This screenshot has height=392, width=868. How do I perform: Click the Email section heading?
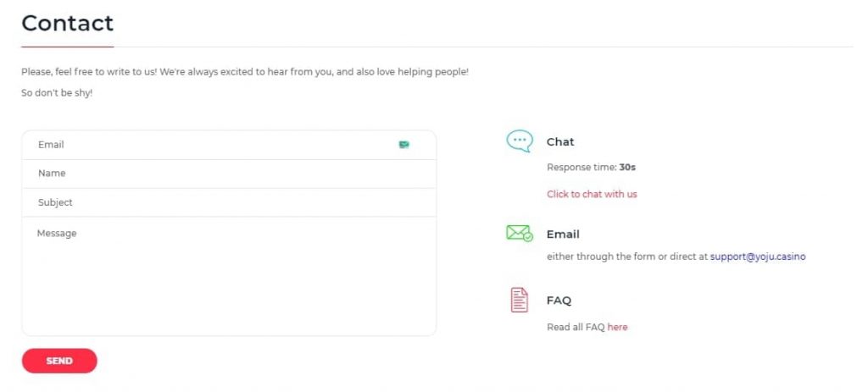[563, 234]
